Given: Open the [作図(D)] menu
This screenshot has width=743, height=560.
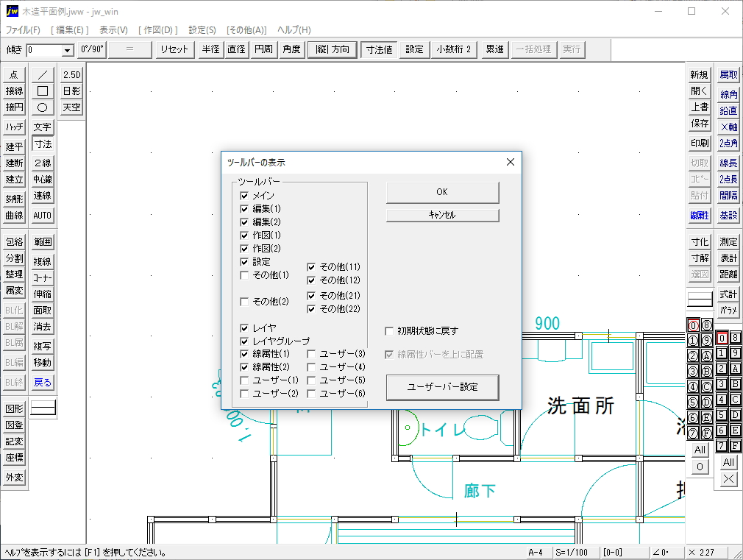Looking at the screenshot, I should click(x=157, y=30).
